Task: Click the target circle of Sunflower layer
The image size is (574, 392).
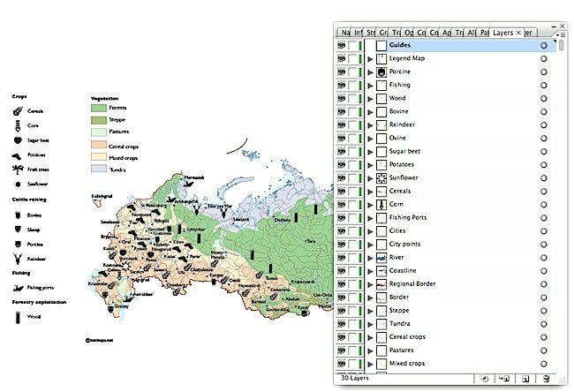Action: (544, 177)
